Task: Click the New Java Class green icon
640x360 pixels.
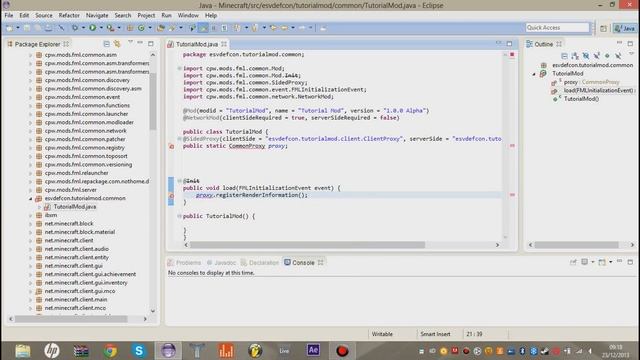Action: click(141, 28)
